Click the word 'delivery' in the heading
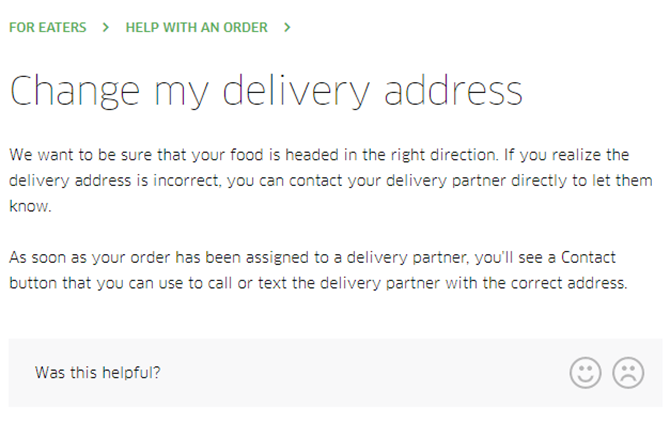This screenshot has height=423, width=670. click(x=296, y=91)
